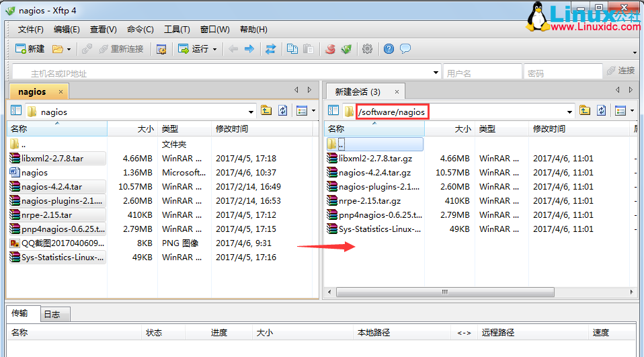Launch Xshell via red shell icon
This screenshot has width=644, height=357.
click(x=330, y=49)
